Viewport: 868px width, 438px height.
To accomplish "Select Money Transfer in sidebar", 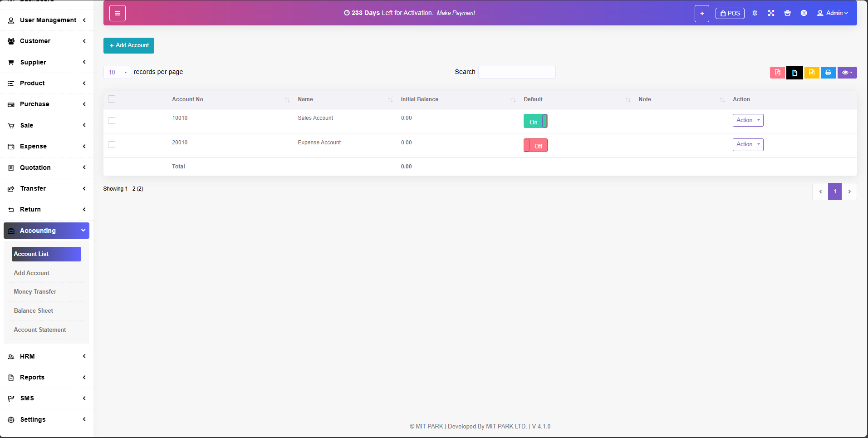I will click(x=35, y=292).
